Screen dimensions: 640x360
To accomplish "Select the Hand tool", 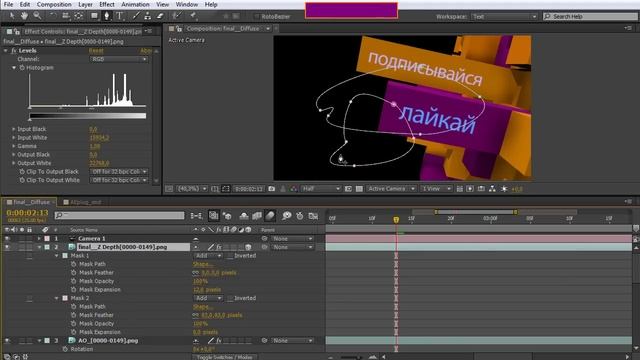I will point(24,16).
